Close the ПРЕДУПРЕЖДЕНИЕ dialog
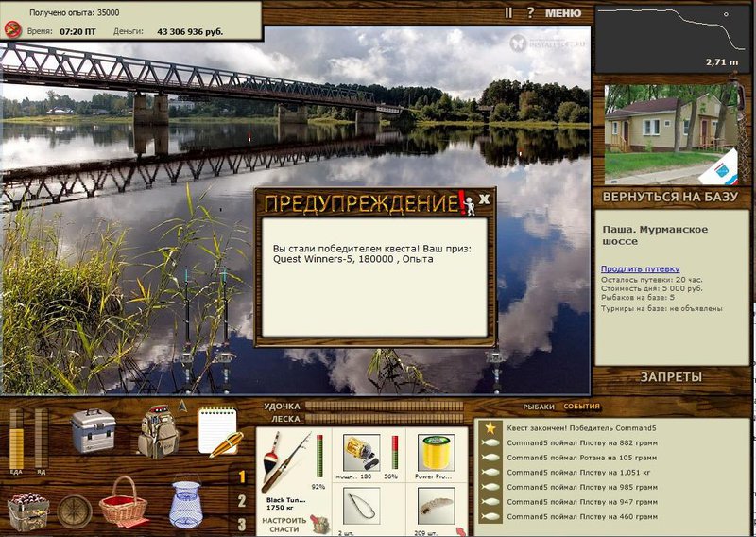Viewport: 756px width, 537px height. coord(485,199)
